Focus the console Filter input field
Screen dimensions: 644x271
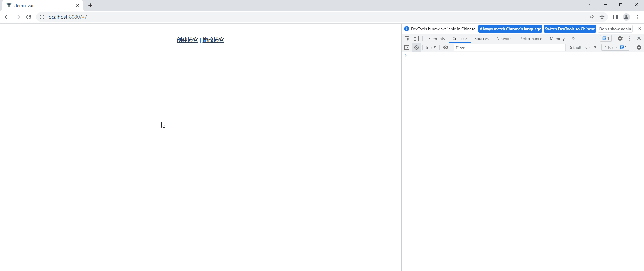pos(509,48)
